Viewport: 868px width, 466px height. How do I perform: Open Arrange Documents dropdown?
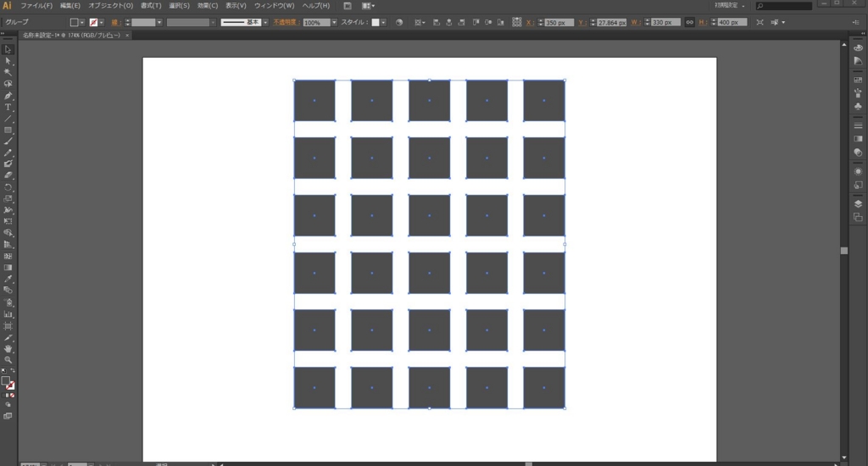click(368, 6)
